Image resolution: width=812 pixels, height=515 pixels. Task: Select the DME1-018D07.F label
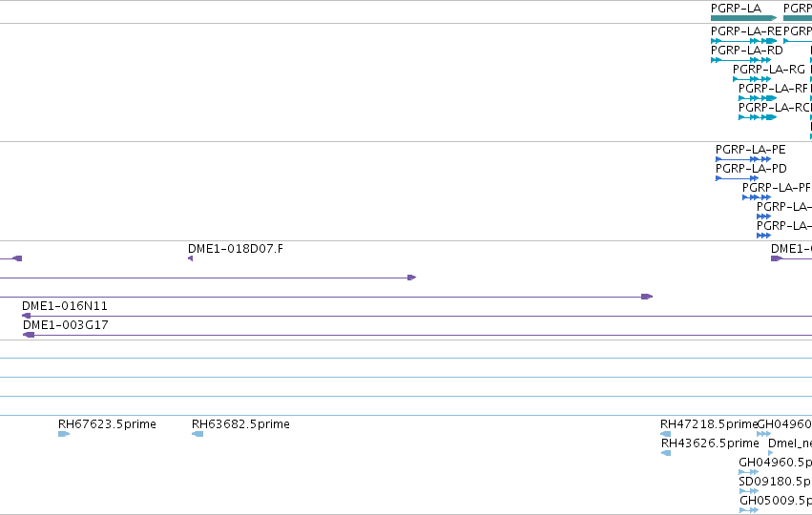tap(236, 249)
